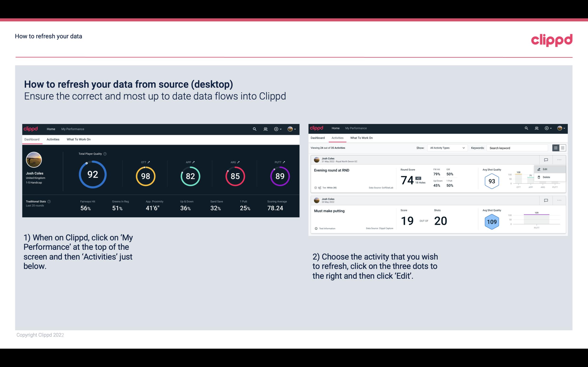Click the search icon in top navigation
Image resolution: width=588 pixels, height=367 pixels.
[254, 129]
